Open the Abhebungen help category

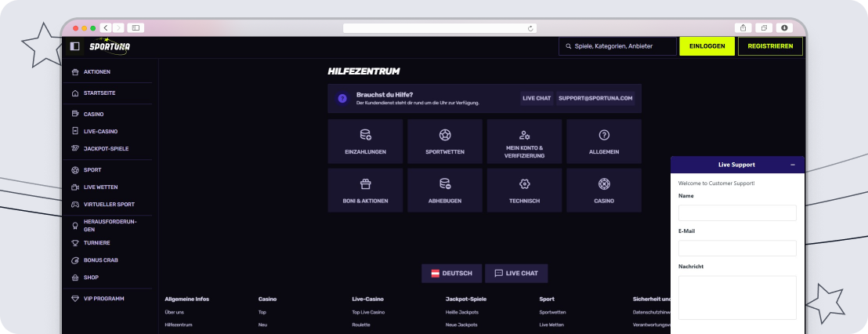(444, 191)
